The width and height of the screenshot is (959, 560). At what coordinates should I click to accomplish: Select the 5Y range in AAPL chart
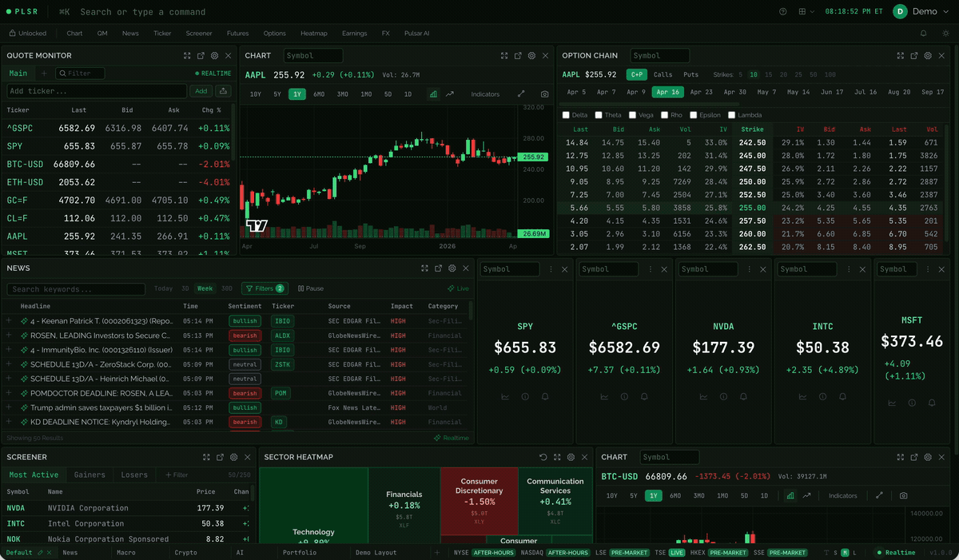[277, 94]
